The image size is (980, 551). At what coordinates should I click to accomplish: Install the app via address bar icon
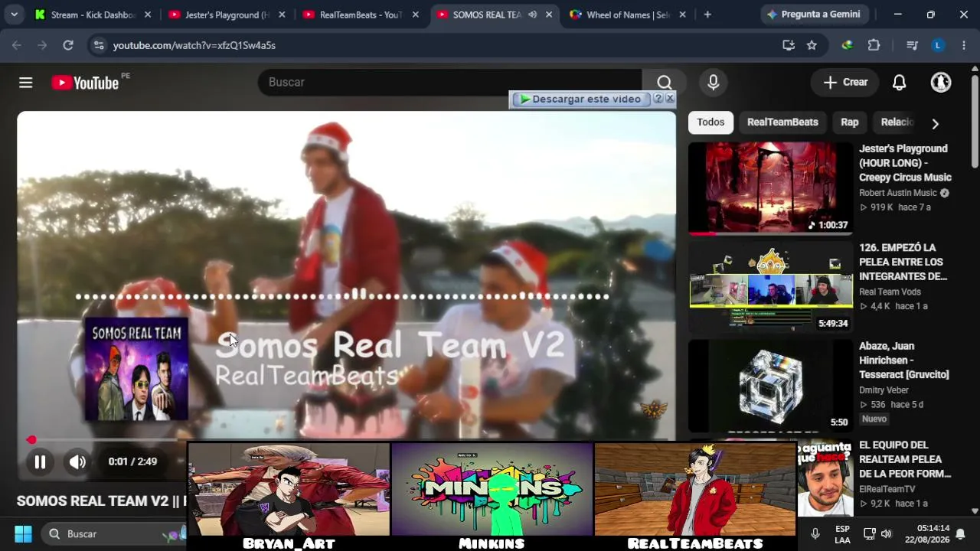[x=789, y=45]
